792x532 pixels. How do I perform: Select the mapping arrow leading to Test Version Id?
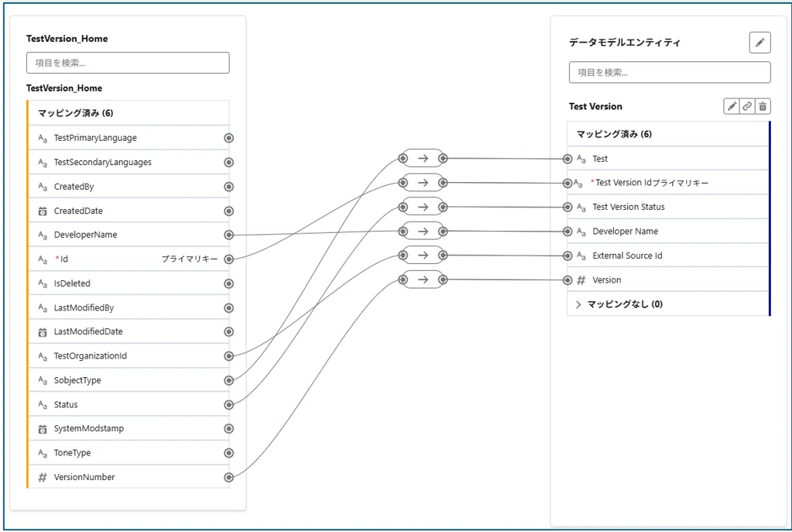pyautogui.click(x=423, y=183)
